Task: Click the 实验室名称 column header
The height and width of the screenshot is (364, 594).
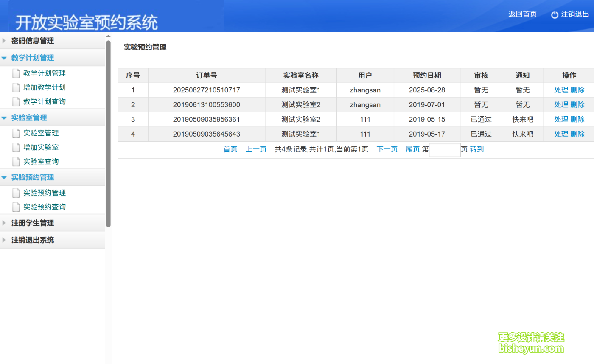Action: pos(301,76)
